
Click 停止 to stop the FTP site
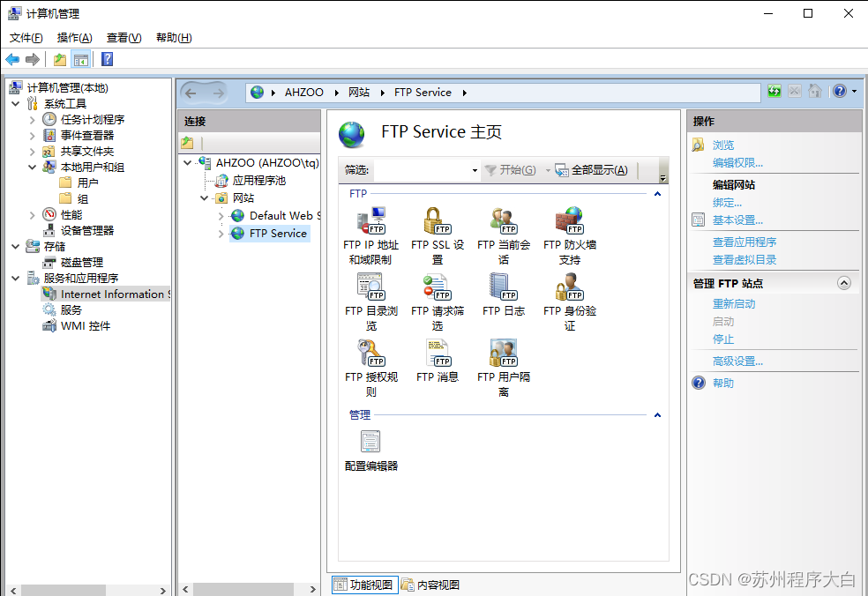tap(723, 339)
